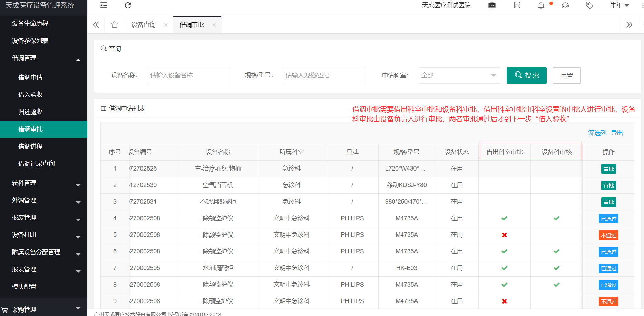Click red cross in row 9 借出科室审批
This screenshot has height=316, width=644.
pyautogui.click(x=505, y=301)
